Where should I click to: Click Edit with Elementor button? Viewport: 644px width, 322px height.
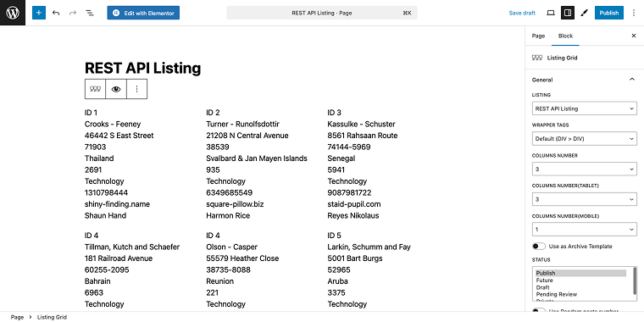coord(143,13)
